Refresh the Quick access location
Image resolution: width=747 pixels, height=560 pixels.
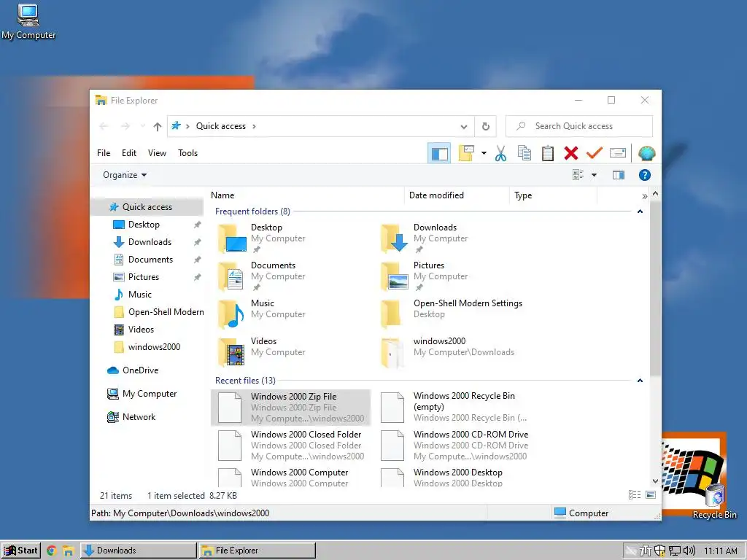pyautogui.click(x=485, y=126)
